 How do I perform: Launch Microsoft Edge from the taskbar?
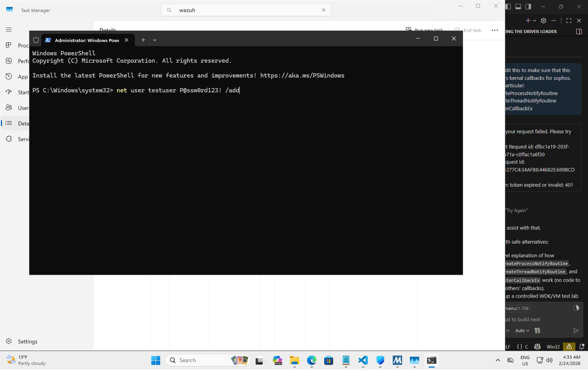311,360
